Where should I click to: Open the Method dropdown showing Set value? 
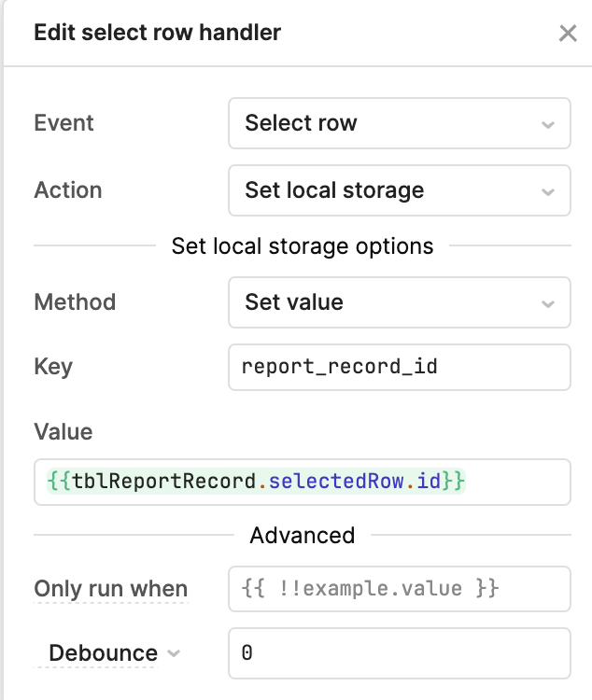coord(400,302)
